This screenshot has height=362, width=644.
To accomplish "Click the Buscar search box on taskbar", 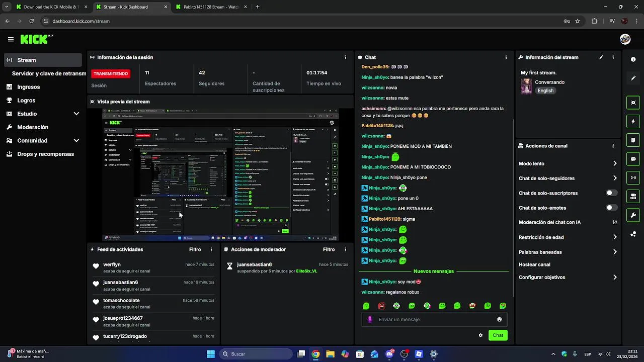I will coord(256,354).
